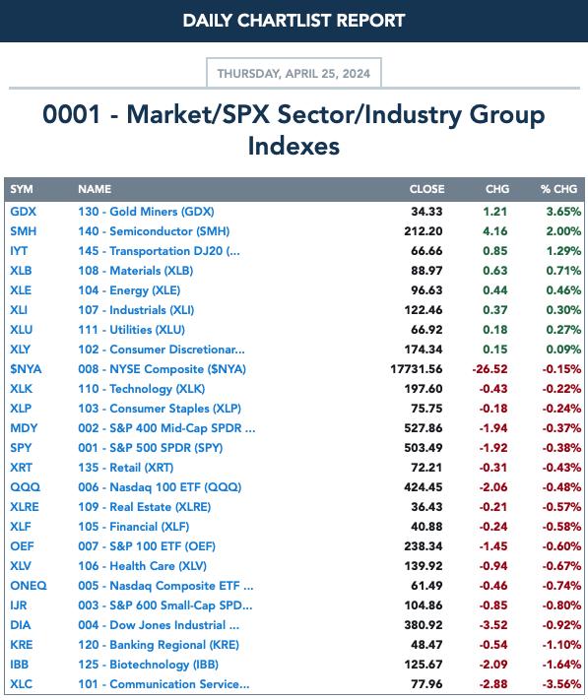The height and width of the screenshot is (700, 588).
Task: Open 120 - Banking Regional (KRE) link
Action: 159,645
